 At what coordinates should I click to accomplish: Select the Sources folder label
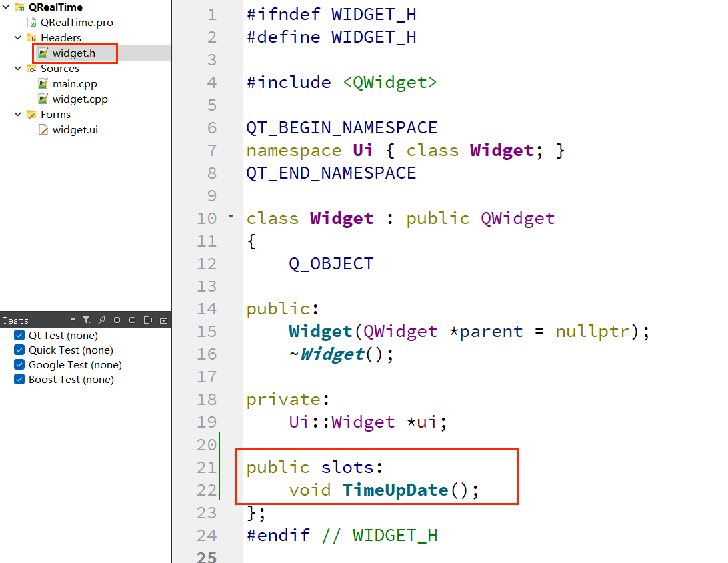click(60, 68)
